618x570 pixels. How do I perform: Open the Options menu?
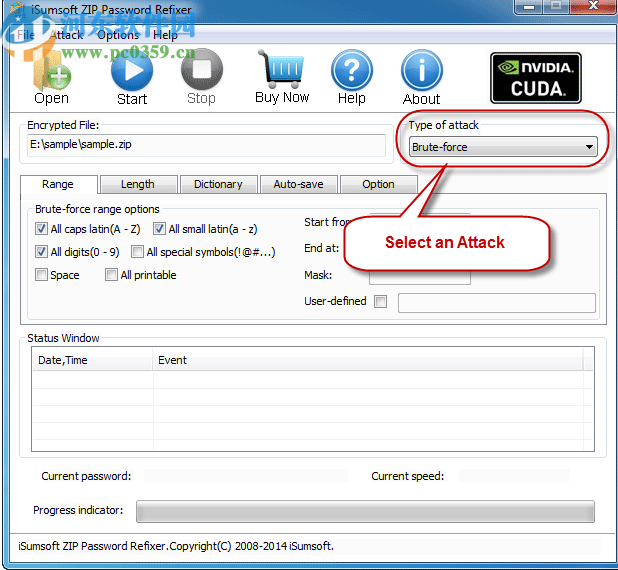118,35
